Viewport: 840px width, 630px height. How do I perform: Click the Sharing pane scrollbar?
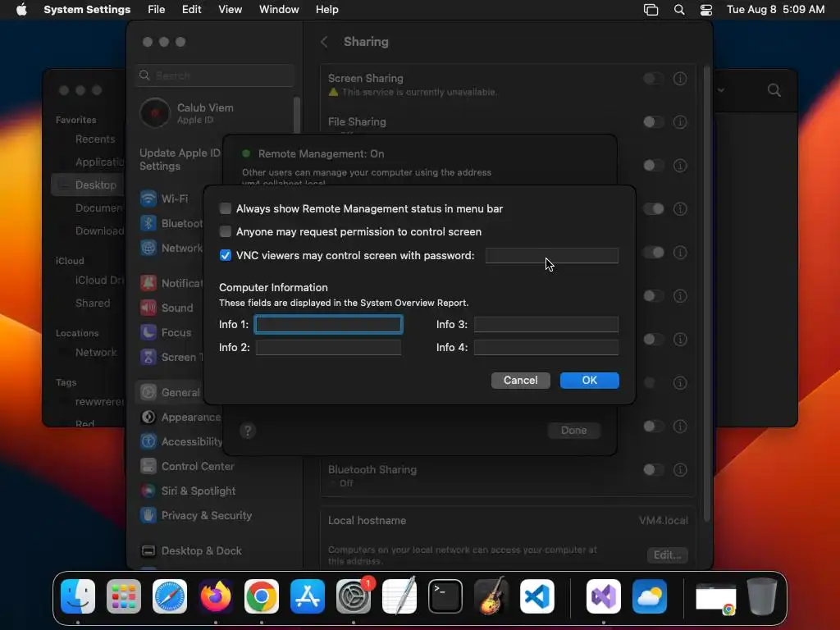pos(706,294)
